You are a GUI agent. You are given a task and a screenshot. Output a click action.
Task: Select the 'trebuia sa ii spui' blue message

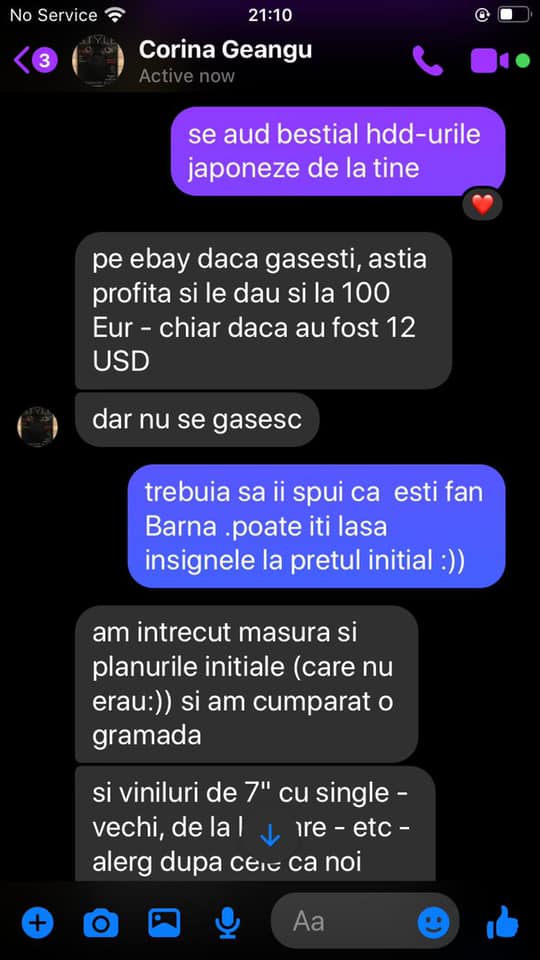[317, 526]
